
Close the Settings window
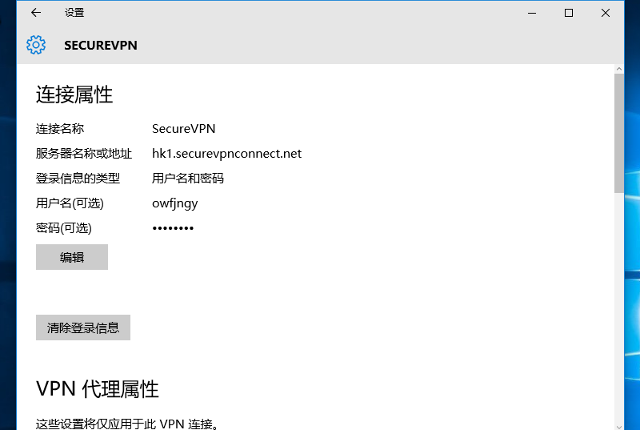click(605, 13)
